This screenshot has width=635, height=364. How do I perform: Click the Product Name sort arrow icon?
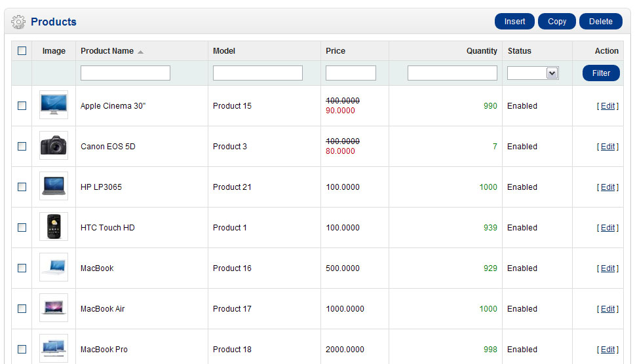pyautogui.click(x=140, y=52)
